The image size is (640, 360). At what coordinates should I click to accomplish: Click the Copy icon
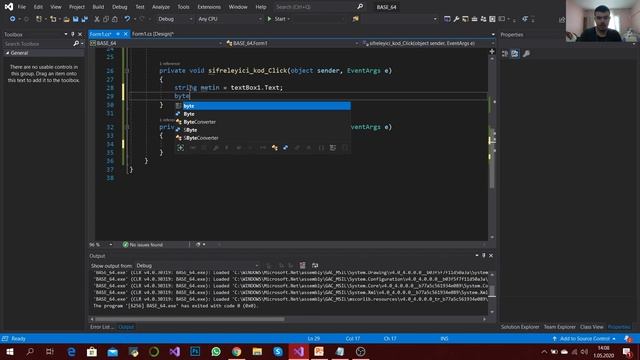coord(106,19)
